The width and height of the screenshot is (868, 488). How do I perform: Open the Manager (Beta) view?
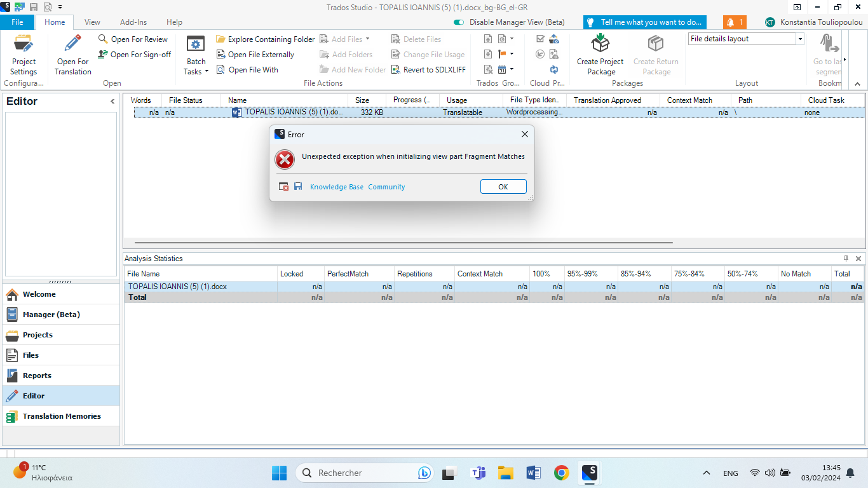point(61,315)
